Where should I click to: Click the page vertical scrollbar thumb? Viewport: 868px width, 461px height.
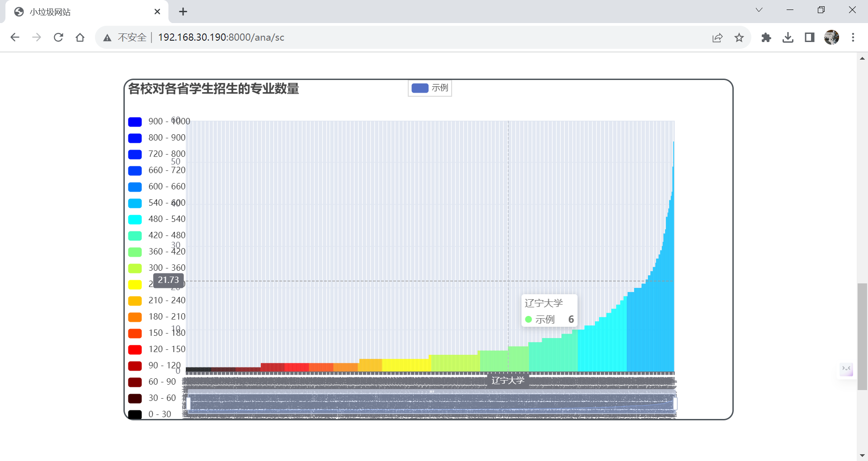(x=862, y=336)
